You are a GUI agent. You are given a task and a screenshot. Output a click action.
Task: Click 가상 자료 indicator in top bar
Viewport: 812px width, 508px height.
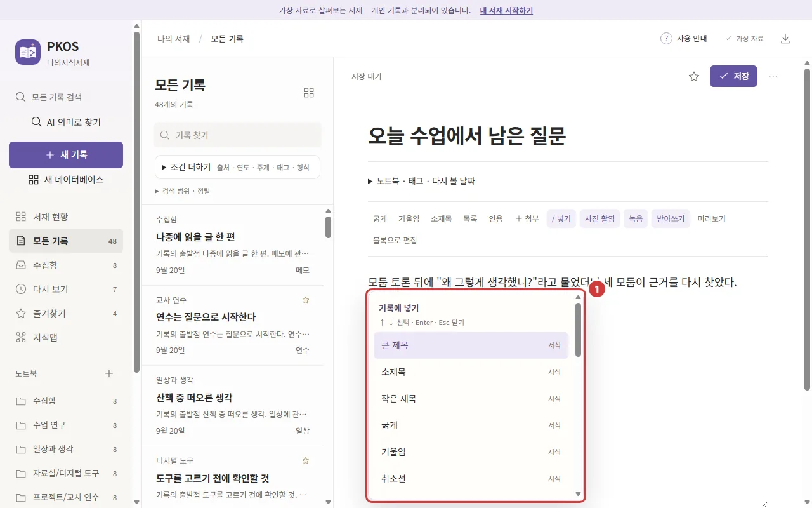[x=745, y=39]
